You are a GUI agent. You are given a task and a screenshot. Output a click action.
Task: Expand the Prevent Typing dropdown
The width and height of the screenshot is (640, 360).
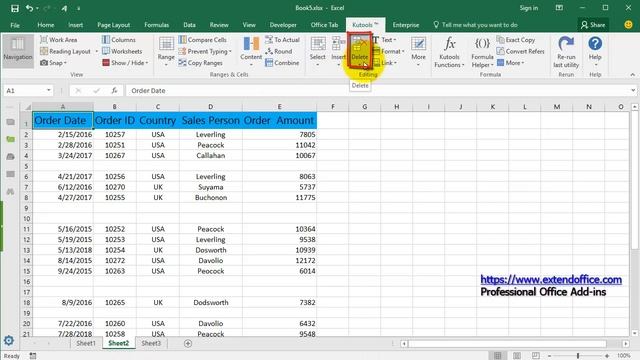point(230,51)
